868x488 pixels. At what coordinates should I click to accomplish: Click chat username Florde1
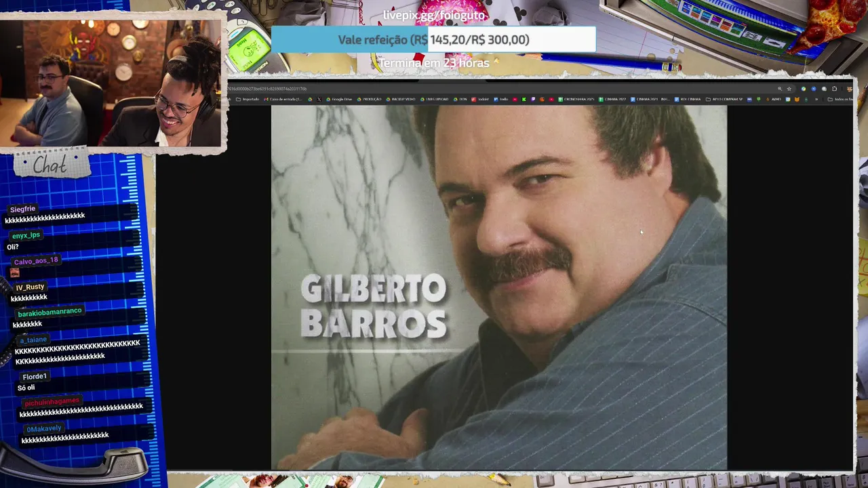(x=35, y=376)
